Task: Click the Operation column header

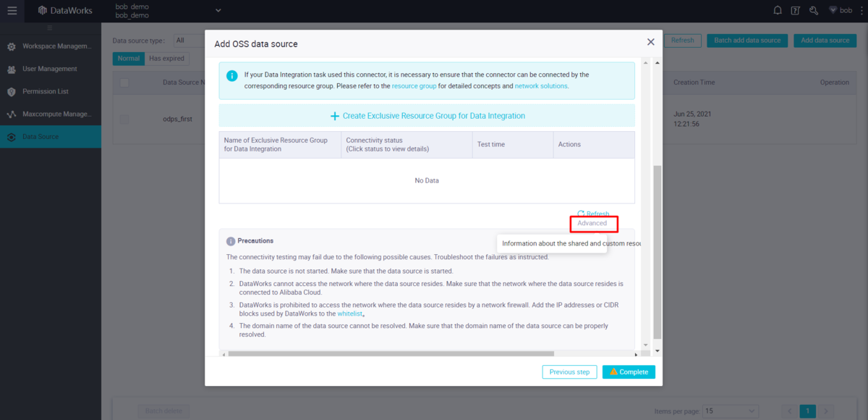Action: pyautogui.click(x=834, y=83)
